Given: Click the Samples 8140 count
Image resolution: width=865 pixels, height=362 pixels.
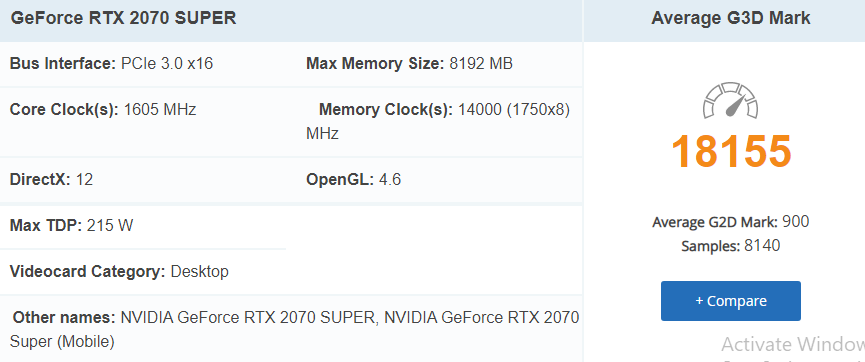Looking at the screenshot, I should (730, 246).
